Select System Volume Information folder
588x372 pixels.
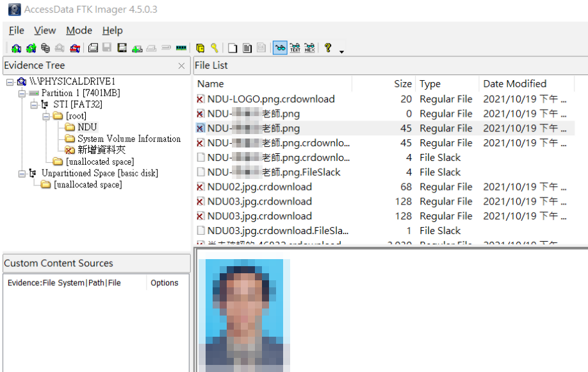(129, 139)
